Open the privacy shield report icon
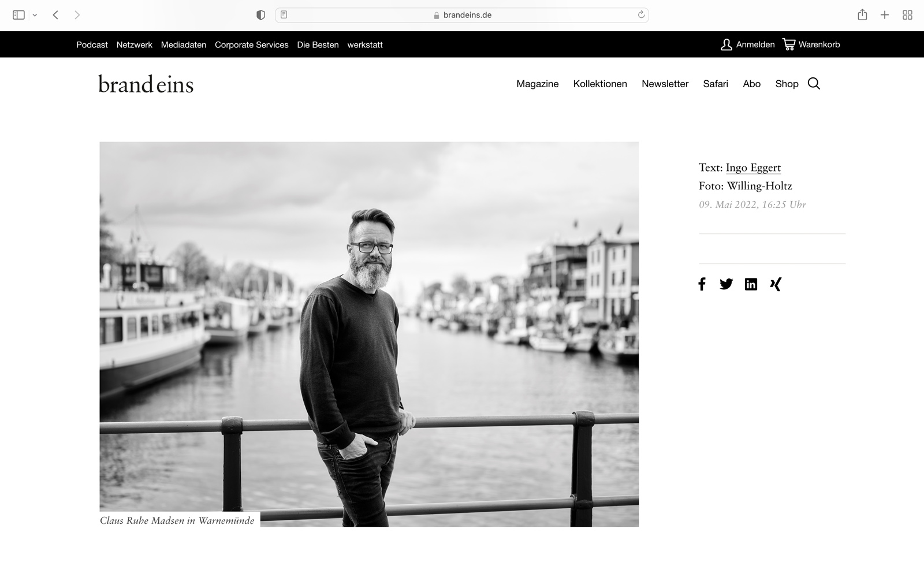The image size is (924, 577). (260, 15)
